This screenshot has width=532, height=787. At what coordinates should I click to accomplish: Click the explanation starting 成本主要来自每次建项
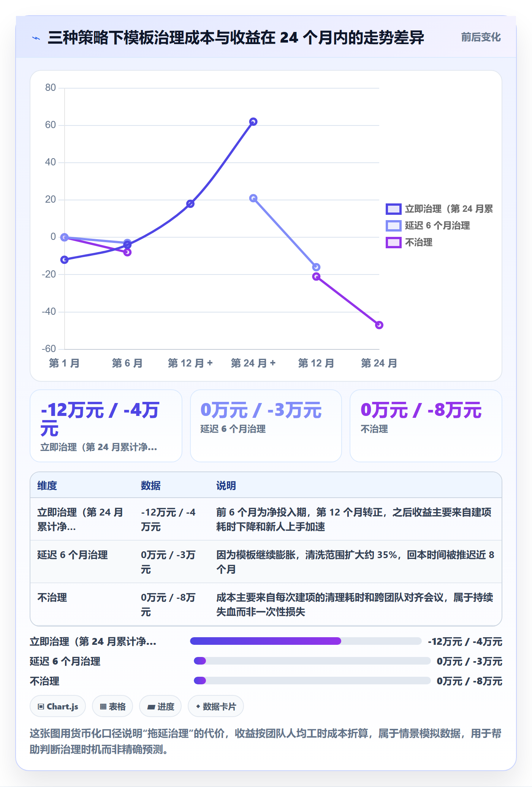(x=355, y=605)
